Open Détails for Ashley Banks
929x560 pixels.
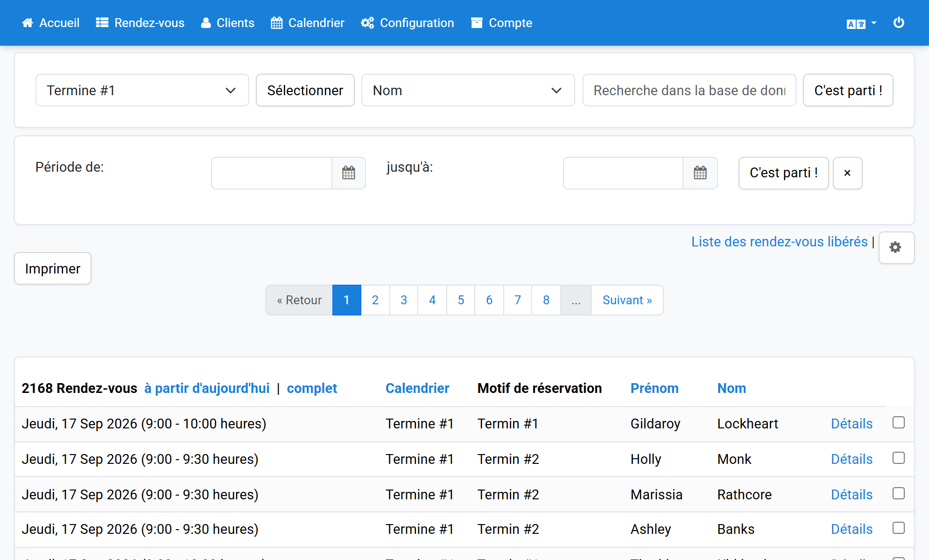point(852,529)
